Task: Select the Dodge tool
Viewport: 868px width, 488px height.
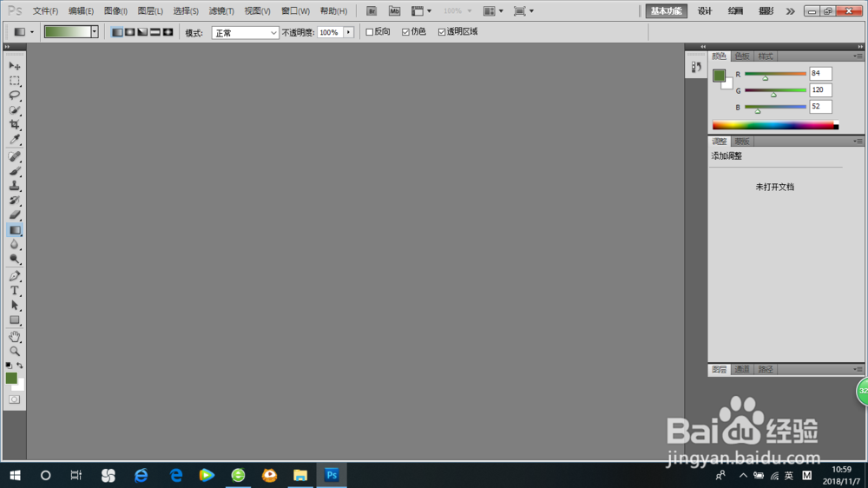Action: click(15, 259)
